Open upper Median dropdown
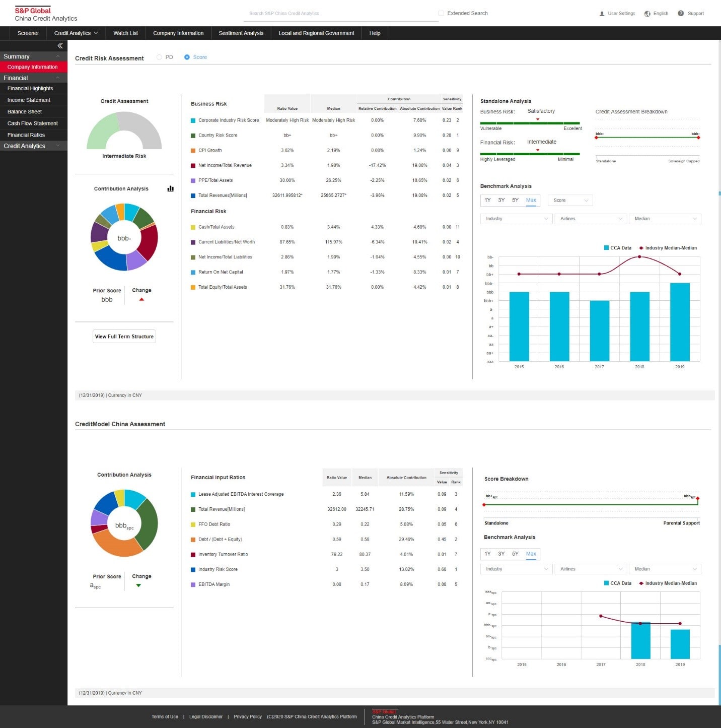 coord(665,219)
